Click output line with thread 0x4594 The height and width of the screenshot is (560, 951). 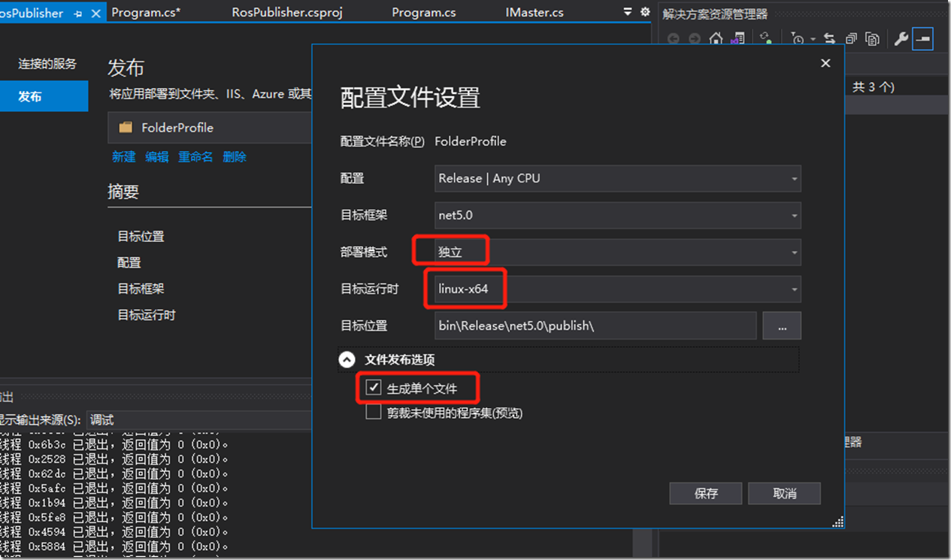point(114,532)
